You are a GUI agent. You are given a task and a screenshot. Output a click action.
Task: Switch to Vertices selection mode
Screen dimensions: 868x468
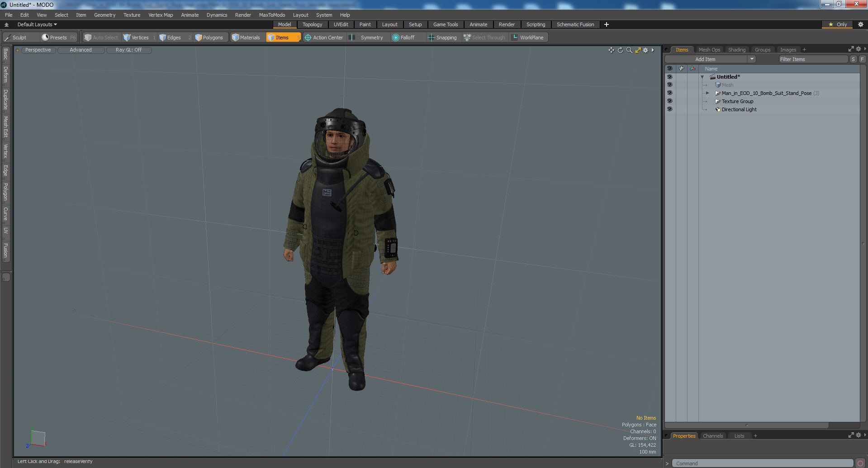click(x=139, y=38)
